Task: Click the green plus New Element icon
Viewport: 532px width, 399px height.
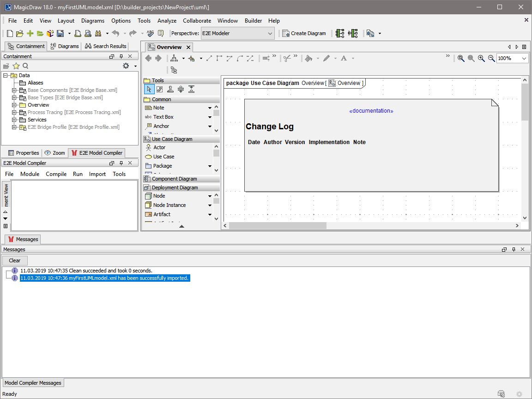Action: tap(30, 33)
